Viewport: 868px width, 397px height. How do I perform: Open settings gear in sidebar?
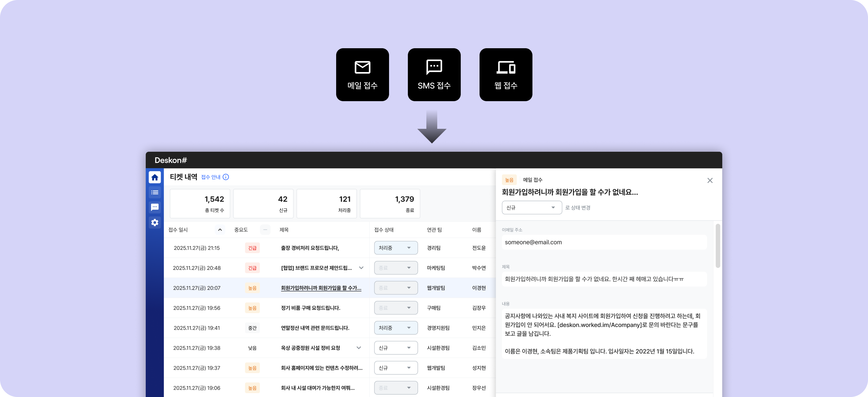155,222
